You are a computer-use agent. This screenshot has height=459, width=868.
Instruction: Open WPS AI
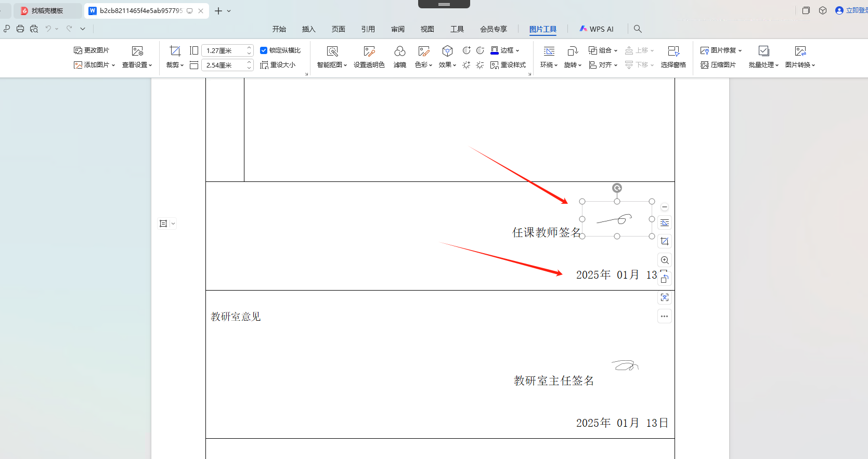coord(597,29)
